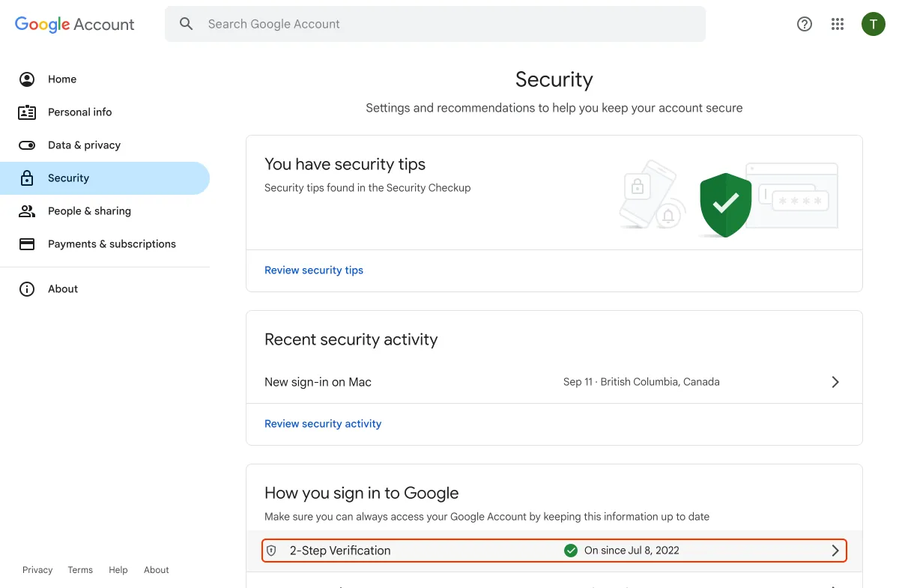Open the Google apps grid

(838, 24)
